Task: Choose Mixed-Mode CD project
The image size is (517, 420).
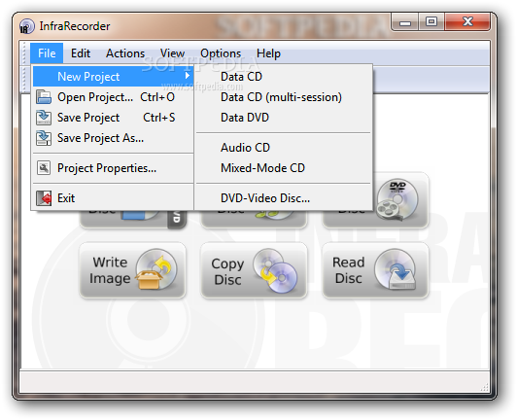Action: pos(283,168)
